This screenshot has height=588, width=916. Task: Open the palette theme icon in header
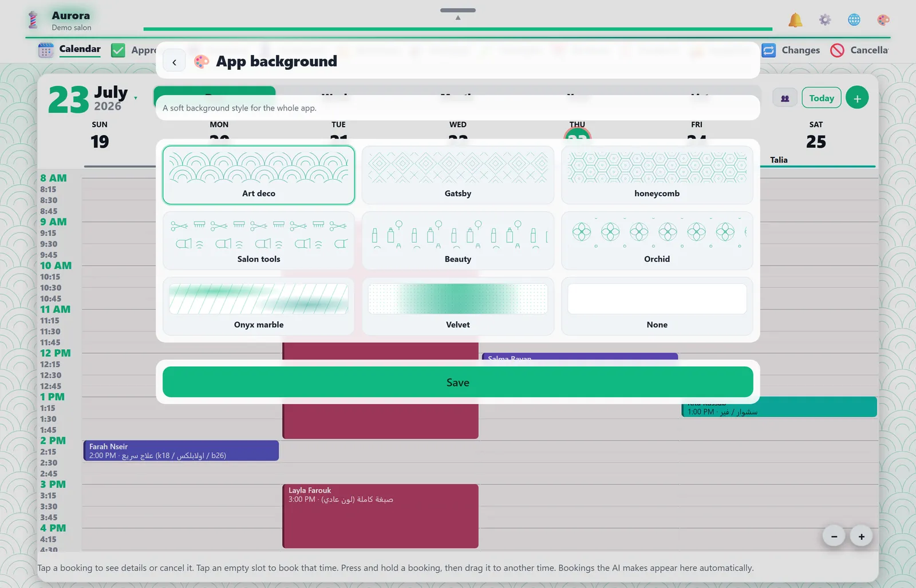point(883,20)
